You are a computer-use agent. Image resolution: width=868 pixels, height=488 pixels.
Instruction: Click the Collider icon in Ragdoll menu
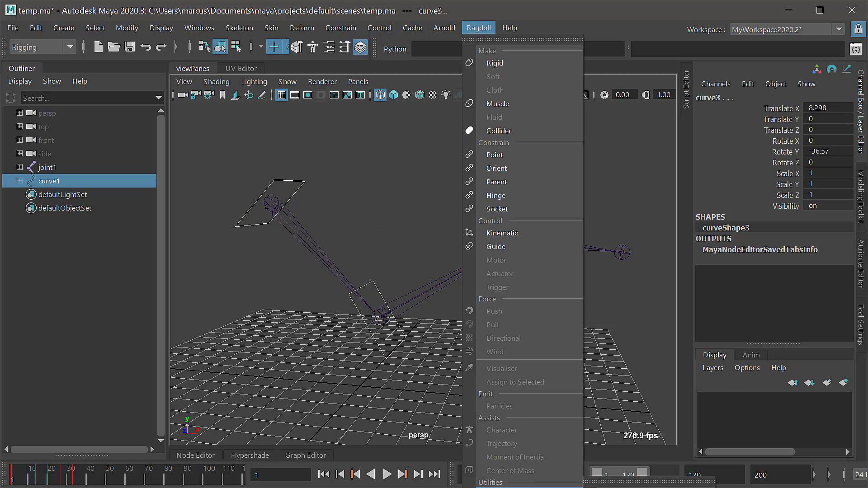[x=469, y=131]
